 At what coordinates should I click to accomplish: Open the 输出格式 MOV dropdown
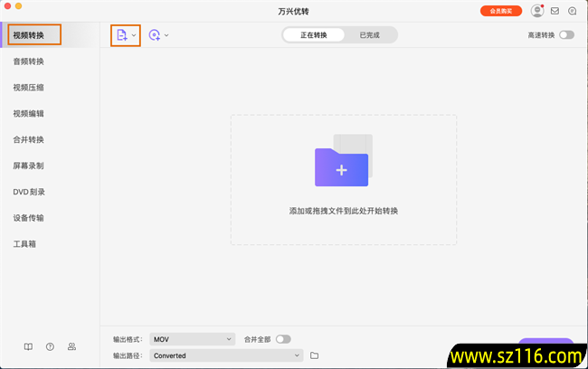192,339
